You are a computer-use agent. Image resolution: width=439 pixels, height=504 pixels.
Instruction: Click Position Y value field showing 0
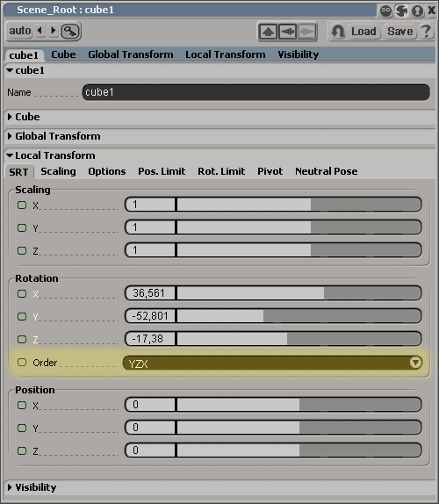click(x=150, y=428)
